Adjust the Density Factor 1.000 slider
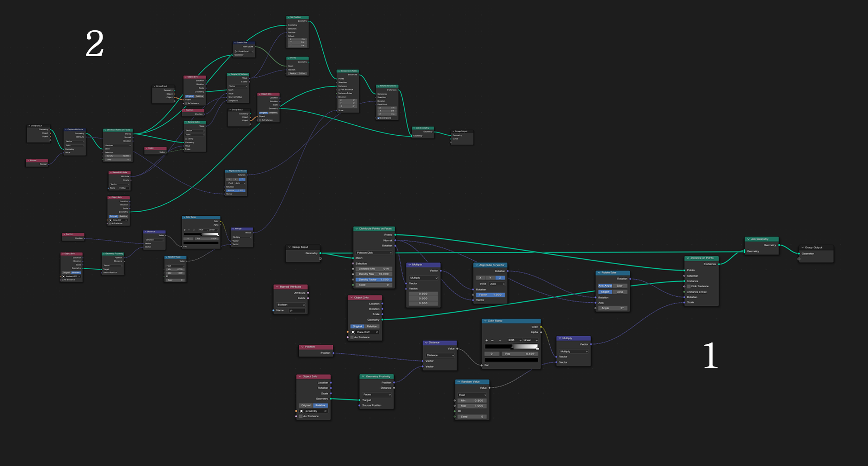 [374, 280]
